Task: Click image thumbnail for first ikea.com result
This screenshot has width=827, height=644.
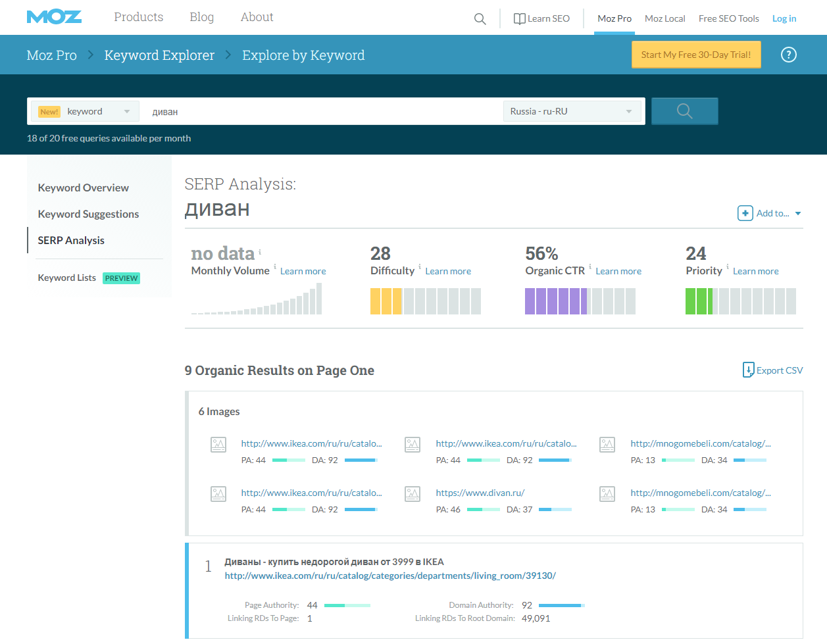Action: (x=218, y=445)
